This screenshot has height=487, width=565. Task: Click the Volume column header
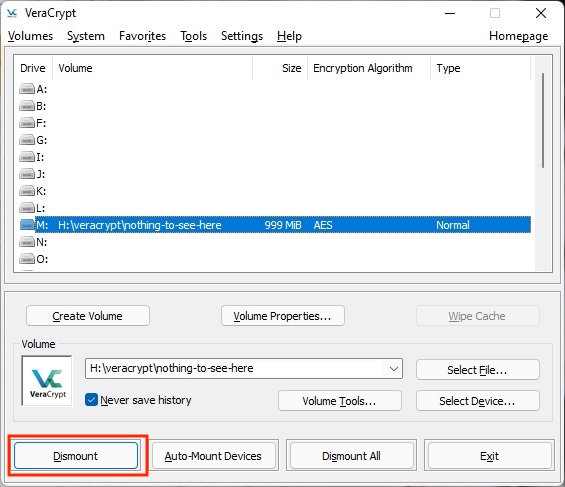coord(152,68)
